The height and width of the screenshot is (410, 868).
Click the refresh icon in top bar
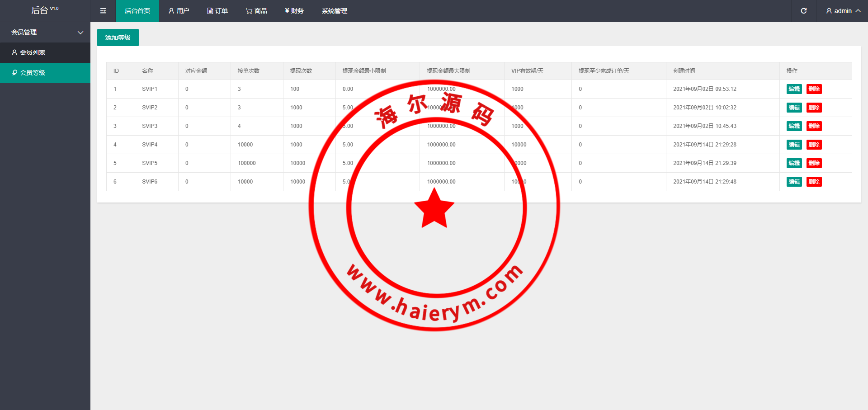point(803,11)
